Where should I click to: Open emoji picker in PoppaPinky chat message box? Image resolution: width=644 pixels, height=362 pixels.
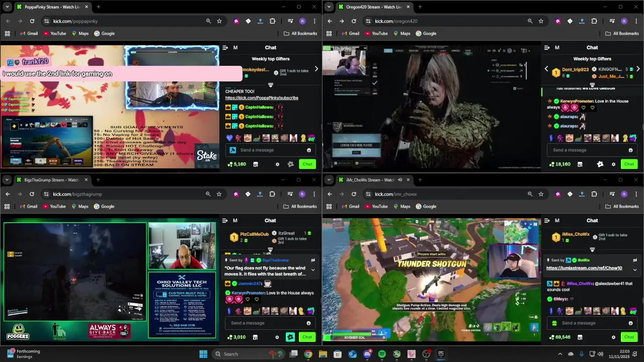pyautogui.click(x=309, y=150)
